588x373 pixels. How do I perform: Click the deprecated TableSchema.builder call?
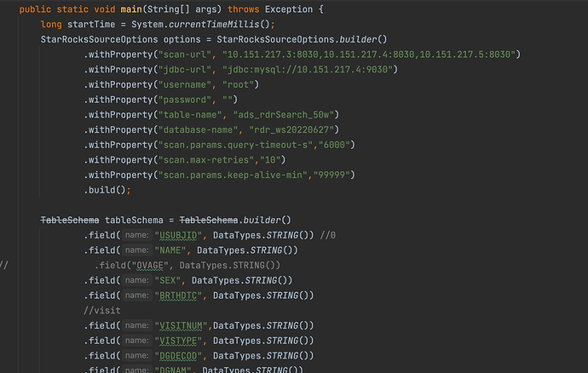click(x=235, y=220)
